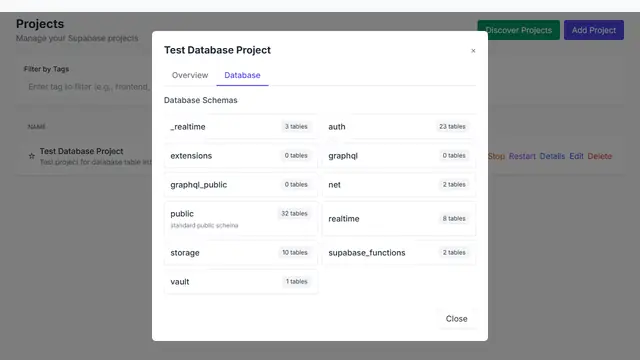Open the storage schema card

(241, 253)
